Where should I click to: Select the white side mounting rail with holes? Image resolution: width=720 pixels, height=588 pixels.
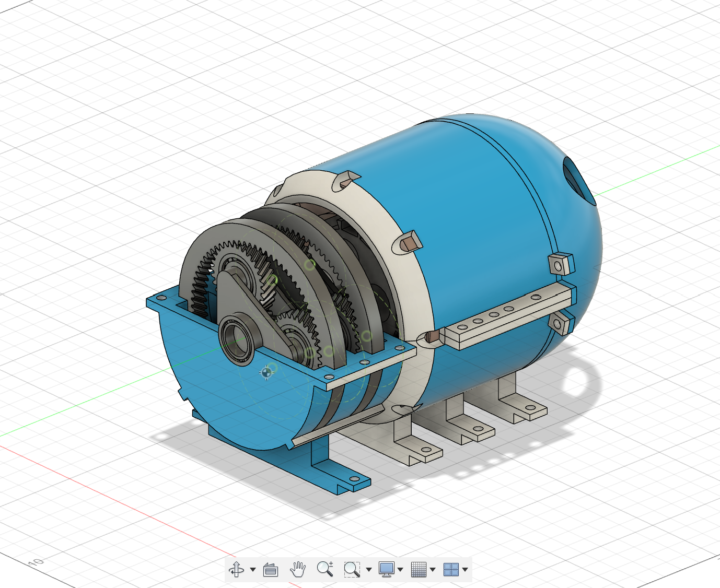508,316
